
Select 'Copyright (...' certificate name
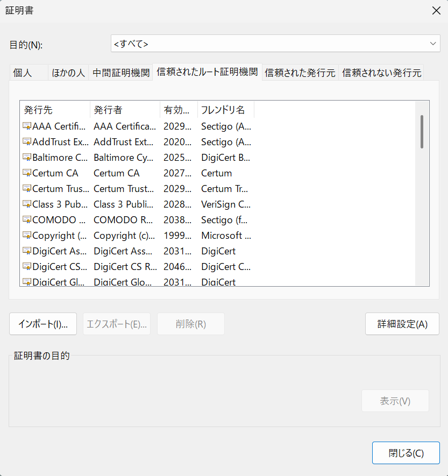(60, 236)
